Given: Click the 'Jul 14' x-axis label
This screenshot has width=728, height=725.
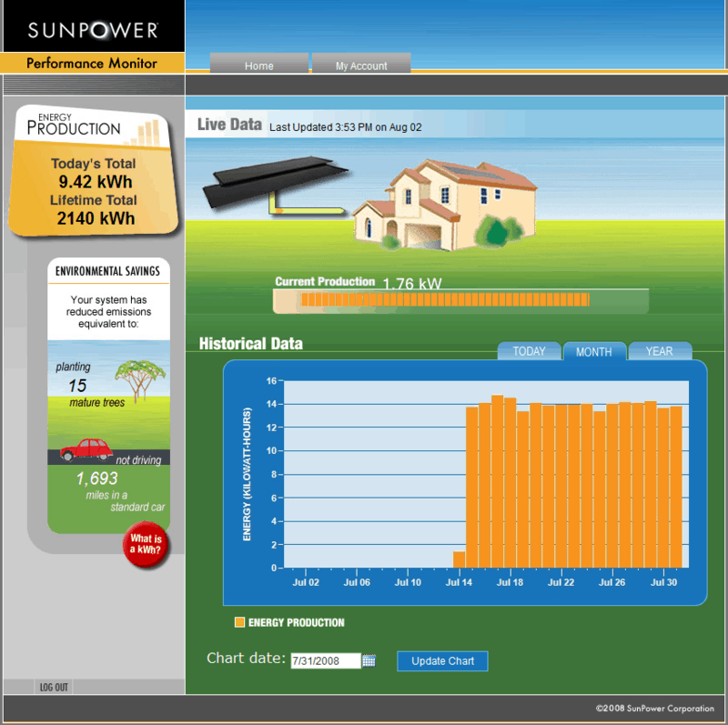Looking at the screenshot, I should (459, 582).
